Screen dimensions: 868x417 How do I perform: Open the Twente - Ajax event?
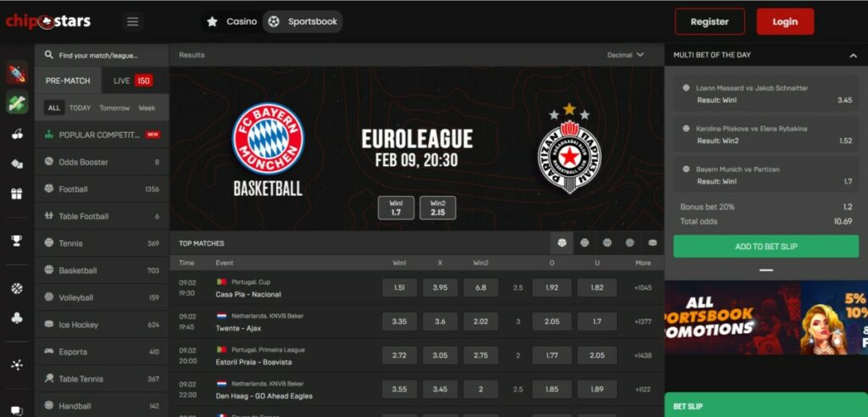point(238,328)
